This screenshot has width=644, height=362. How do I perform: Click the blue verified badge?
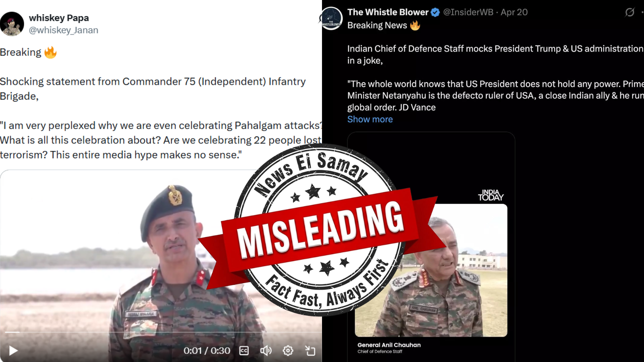[x=435, y=12]
